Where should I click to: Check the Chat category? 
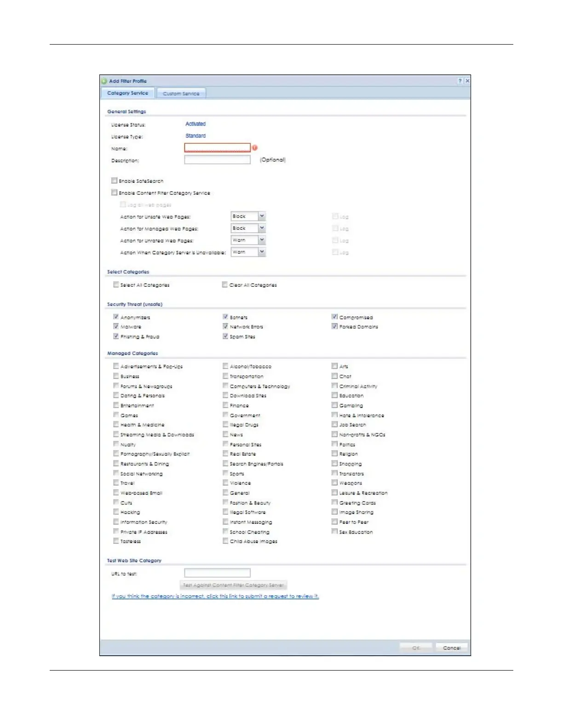(x=335, y=375)
